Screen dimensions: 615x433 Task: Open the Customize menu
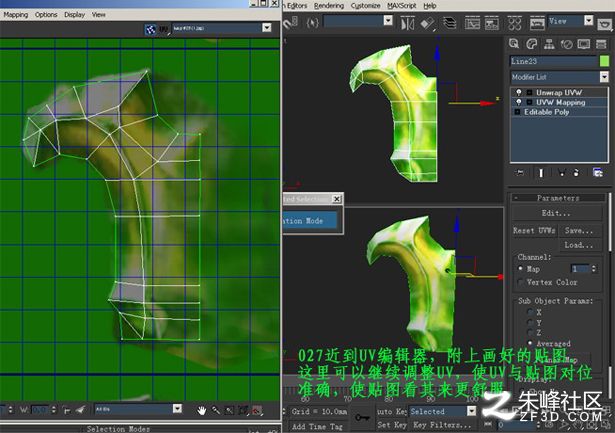coord(365,5)
